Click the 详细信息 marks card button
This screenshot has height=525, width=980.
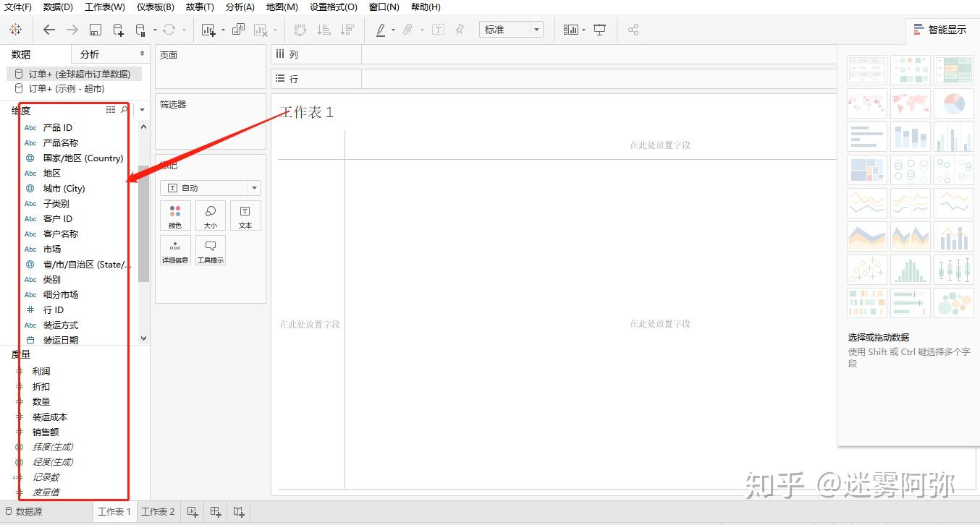[175, 250]
